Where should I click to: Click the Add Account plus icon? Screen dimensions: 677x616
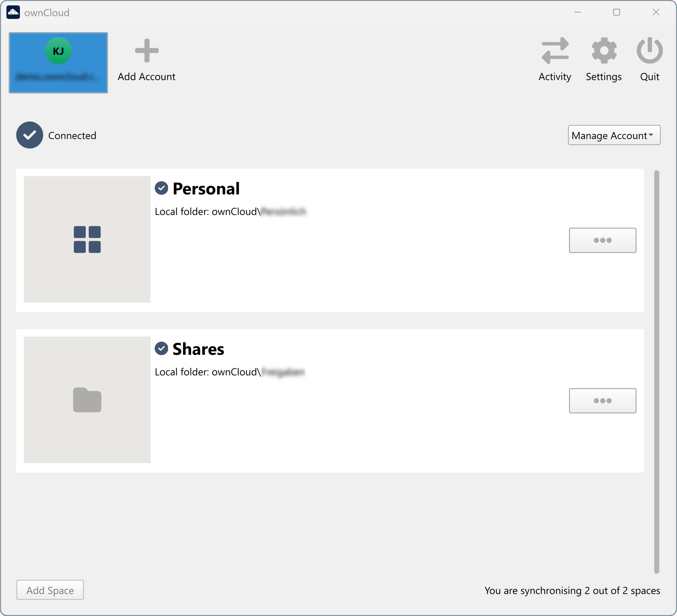[147, 51]
